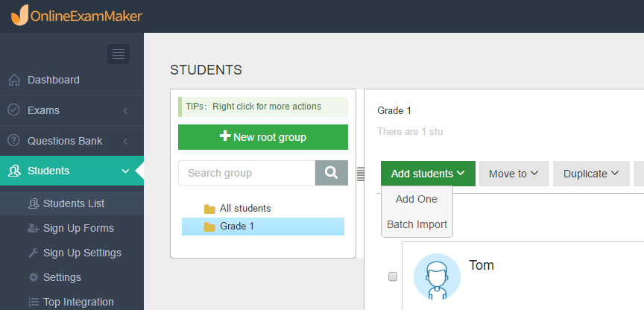Viewport: 644px width, 310px height.
Task: Open the Duplicate dropdown
Action: click(x=591, y=174)
